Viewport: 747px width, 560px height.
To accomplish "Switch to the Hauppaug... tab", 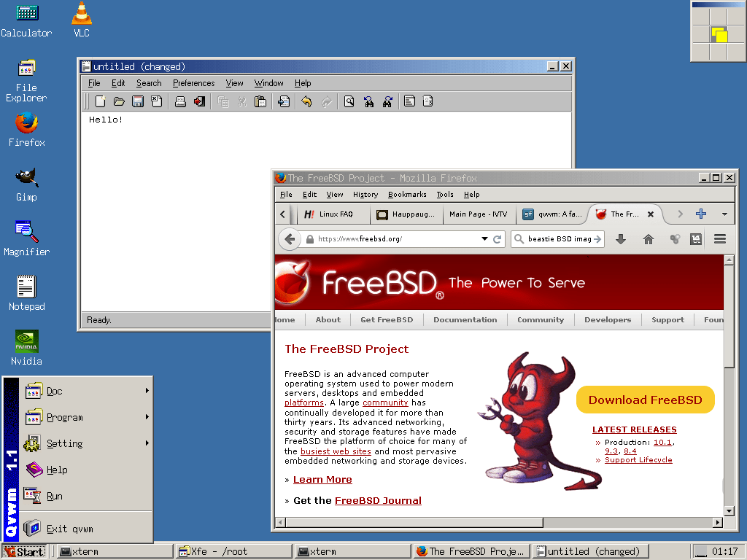I will tap(406, 214).
